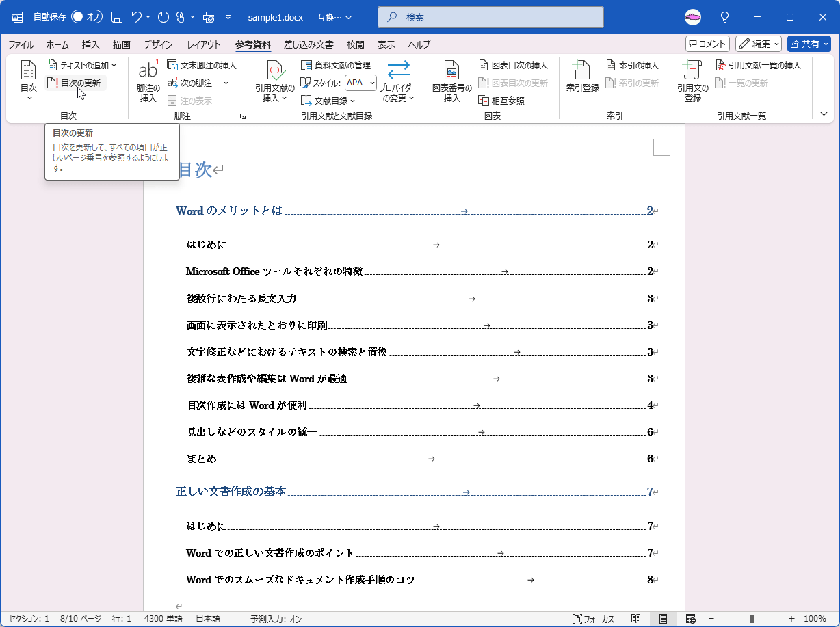
Task: Click TOC entry 'まとめ'
Action: pyautogui.click(x=202, y=458)
